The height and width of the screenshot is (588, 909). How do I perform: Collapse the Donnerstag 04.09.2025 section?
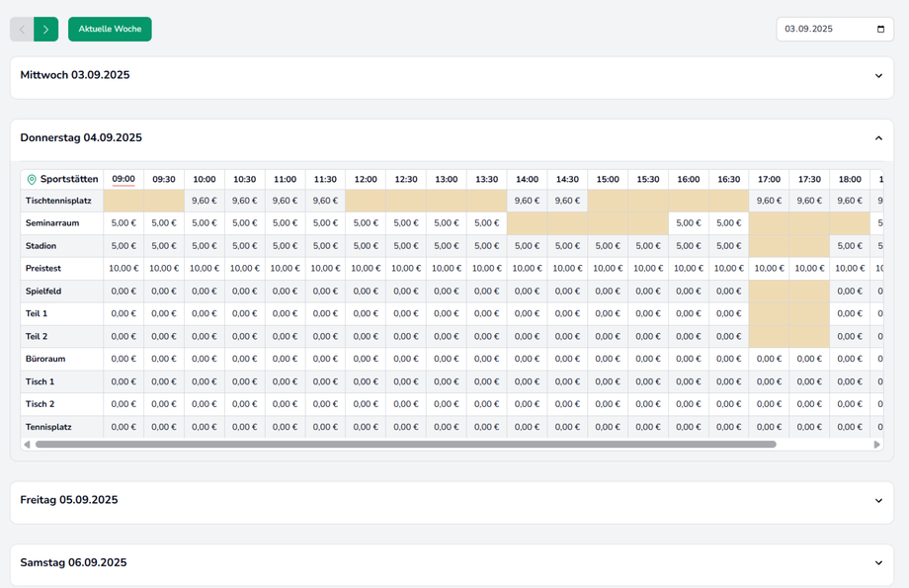(878, 138)
